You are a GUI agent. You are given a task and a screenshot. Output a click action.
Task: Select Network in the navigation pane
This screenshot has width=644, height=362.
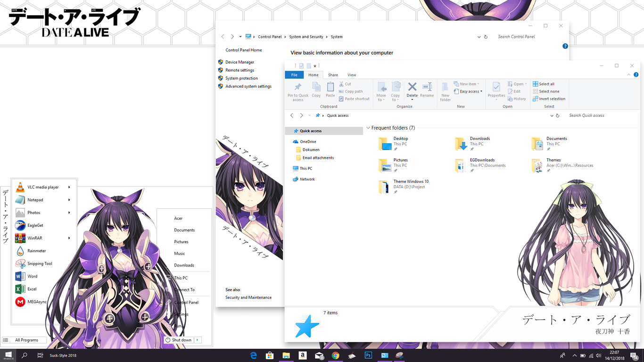(x=304, y=179)
